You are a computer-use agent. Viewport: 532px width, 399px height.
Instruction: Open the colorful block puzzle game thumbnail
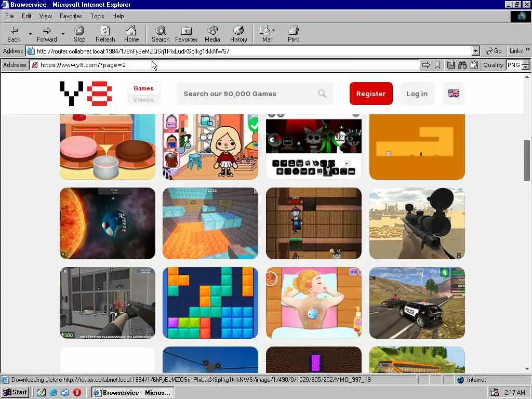210,303
